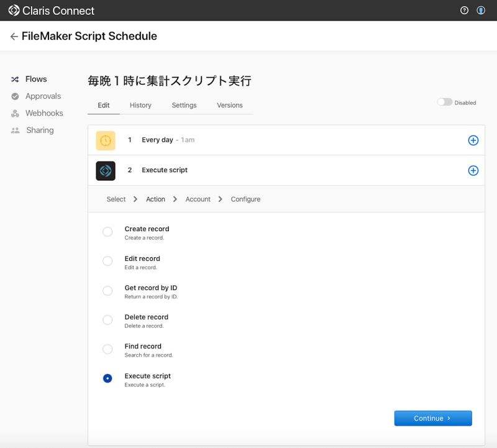Open Sharing in the sidebar
Image resolution: width=497 pixels, height=448 pixels.
click(x=40, y=130)
